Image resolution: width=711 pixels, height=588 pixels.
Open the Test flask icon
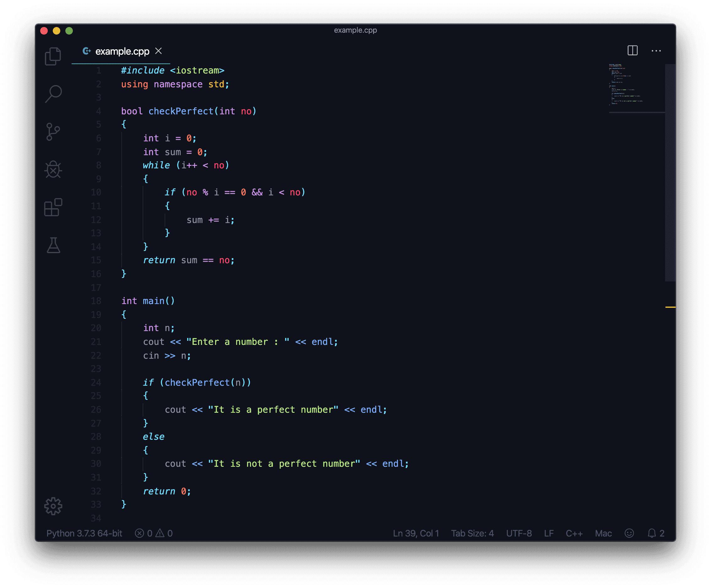point(53,245)
